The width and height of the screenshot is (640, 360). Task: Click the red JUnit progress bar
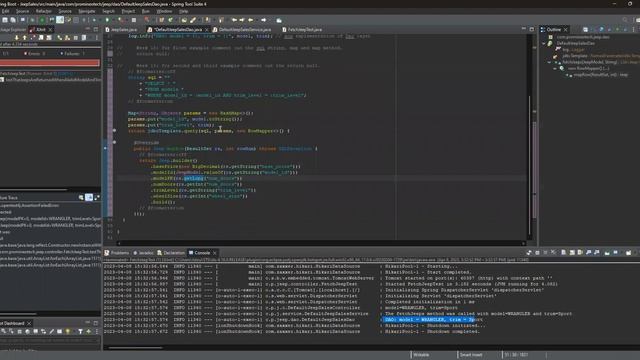[50, 63]
